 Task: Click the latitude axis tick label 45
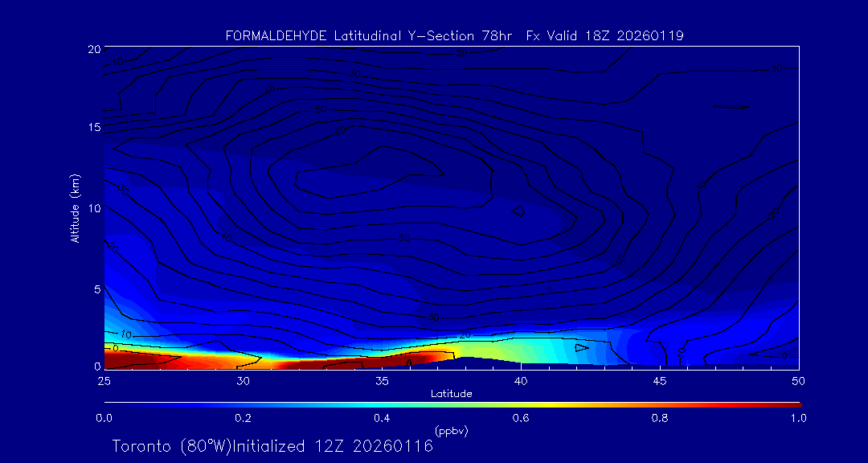point(660,381)
